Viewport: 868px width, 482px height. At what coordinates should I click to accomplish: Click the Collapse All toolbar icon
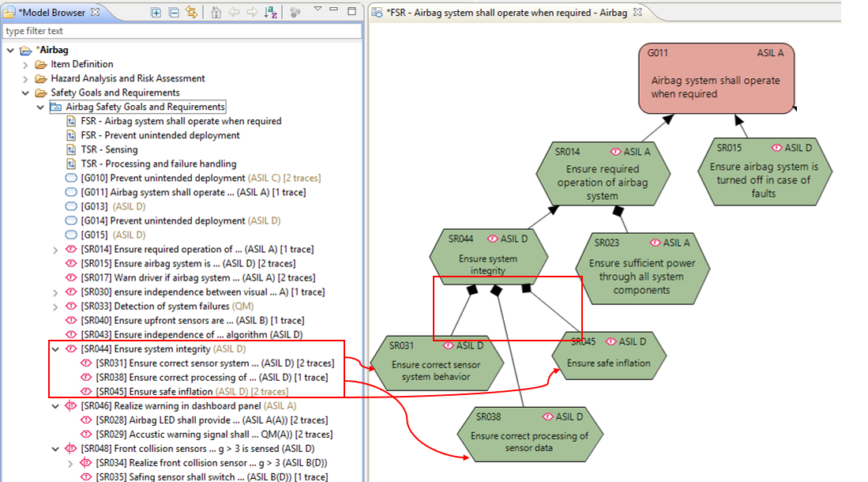click(173, 13)
